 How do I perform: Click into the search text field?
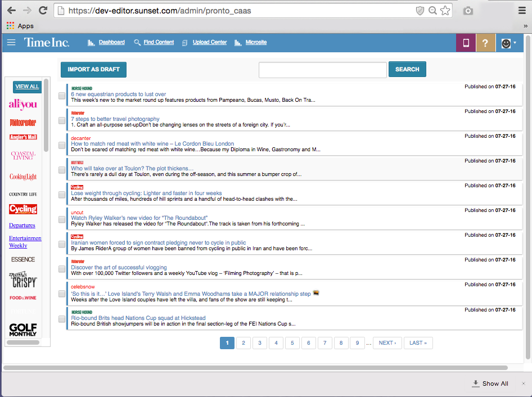pyautogui.click(x=322, y=70)
